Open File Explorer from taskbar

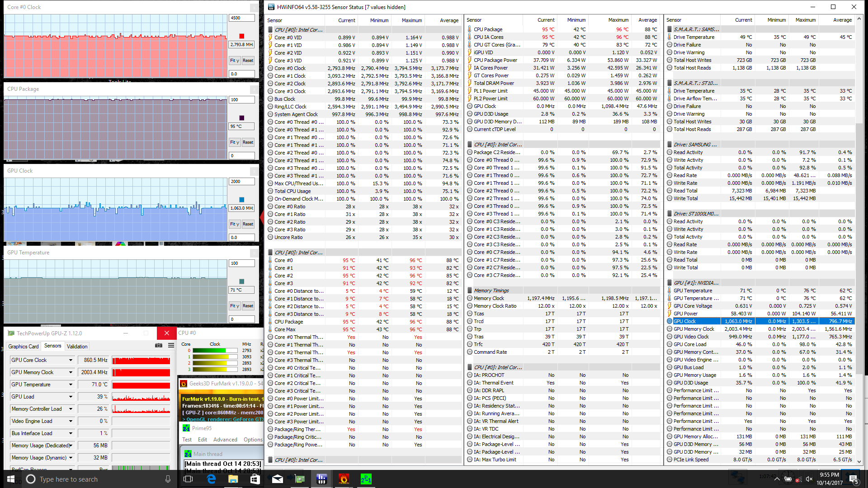point(233,479)
